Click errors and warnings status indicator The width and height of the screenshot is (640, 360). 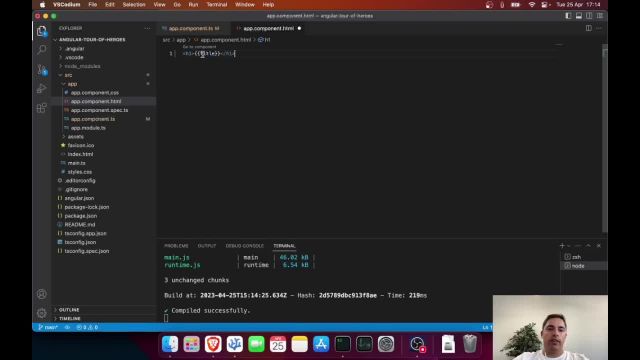pyautogui.click(x=87, y=327)
